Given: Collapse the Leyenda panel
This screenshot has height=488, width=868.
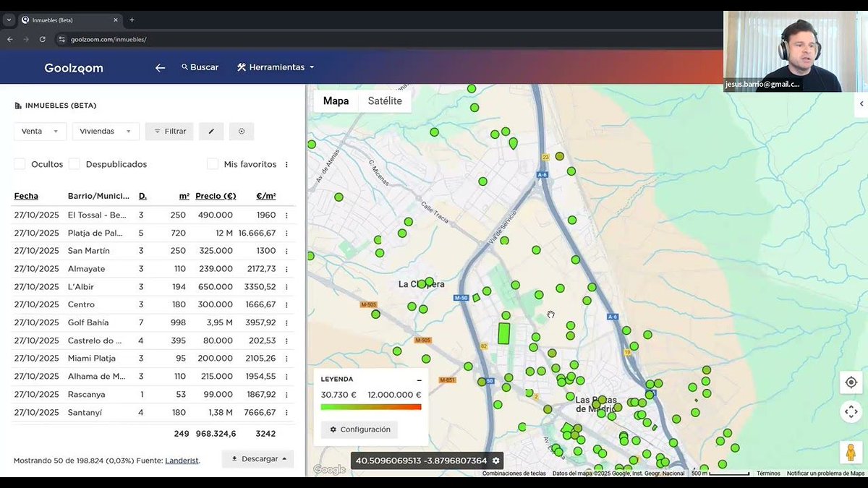Looking at the screenshot, I should [419, 380].
